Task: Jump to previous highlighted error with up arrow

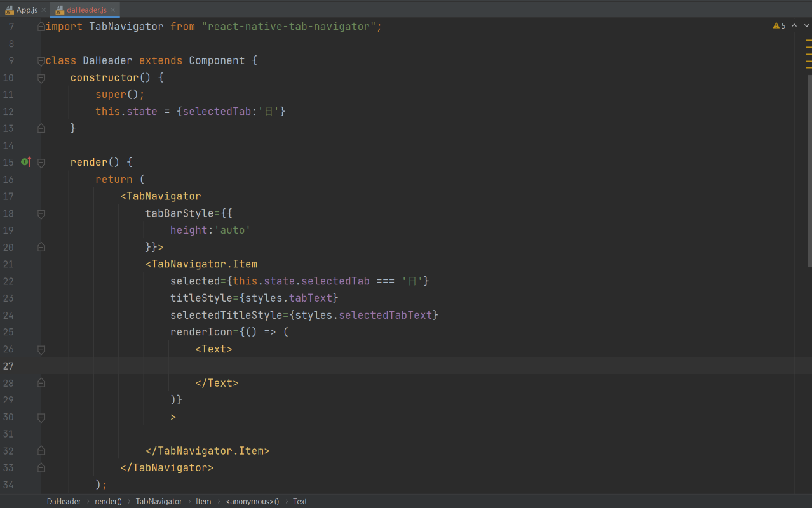Action: [794, 26]
